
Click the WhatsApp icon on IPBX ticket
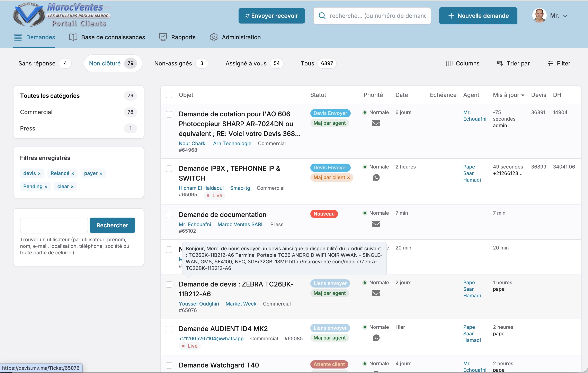tap(376, 178)
